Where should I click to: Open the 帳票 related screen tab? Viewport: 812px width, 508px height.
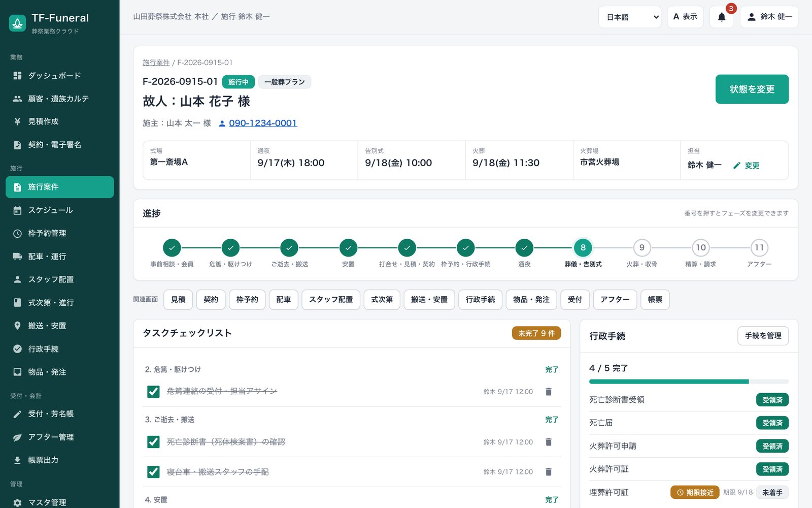(655, 300)
